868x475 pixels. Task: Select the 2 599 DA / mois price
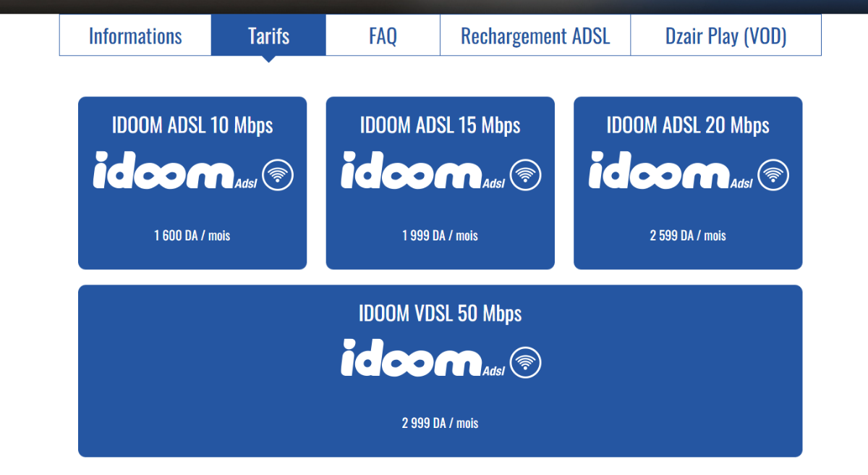click(x=688, y=235)
